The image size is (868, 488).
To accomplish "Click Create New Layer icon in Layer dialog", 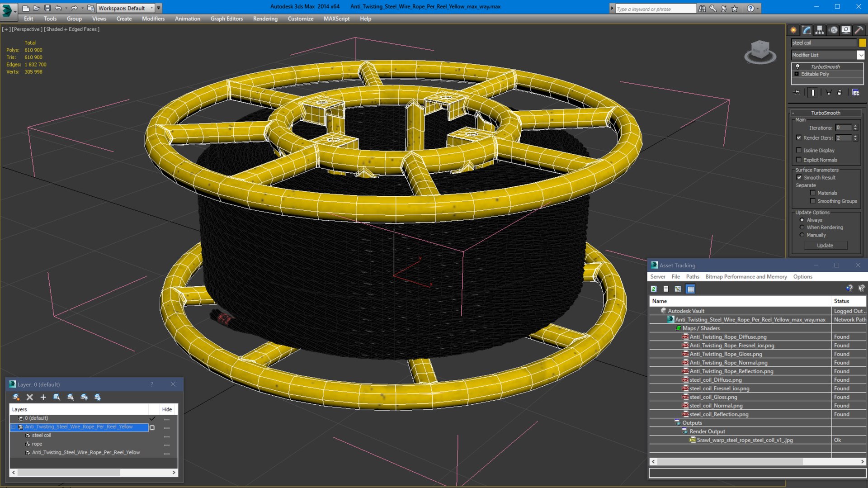I will pyautogui.click(x=16, y=397).
